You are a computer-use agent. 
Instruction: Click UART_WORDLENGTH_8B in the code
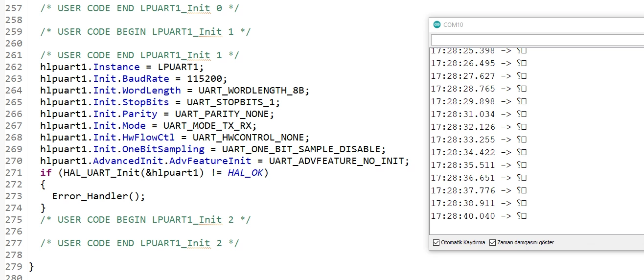252,91
